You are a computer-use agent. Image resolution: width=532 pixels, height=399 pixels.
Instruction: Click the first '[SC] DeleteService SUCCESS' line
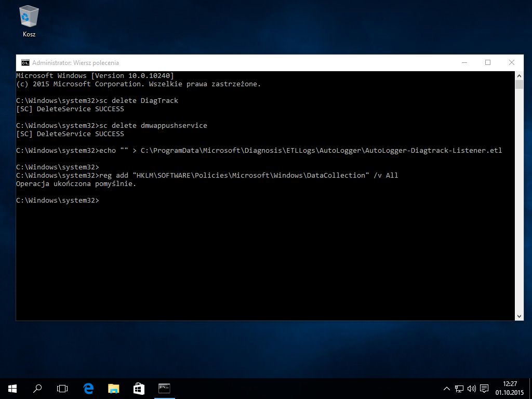click(x=70, y=109)
